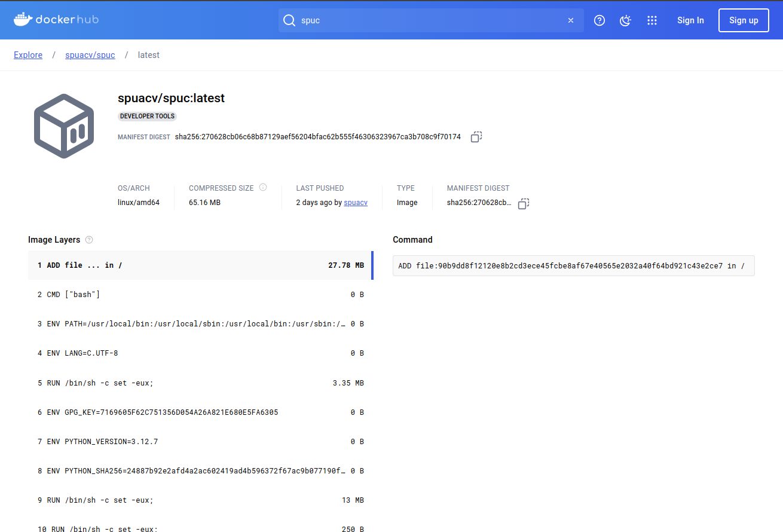The width and height of the screenshot is (783, 532).
Task: Select layer 3 ENV PATH
Action: point(201,324)
